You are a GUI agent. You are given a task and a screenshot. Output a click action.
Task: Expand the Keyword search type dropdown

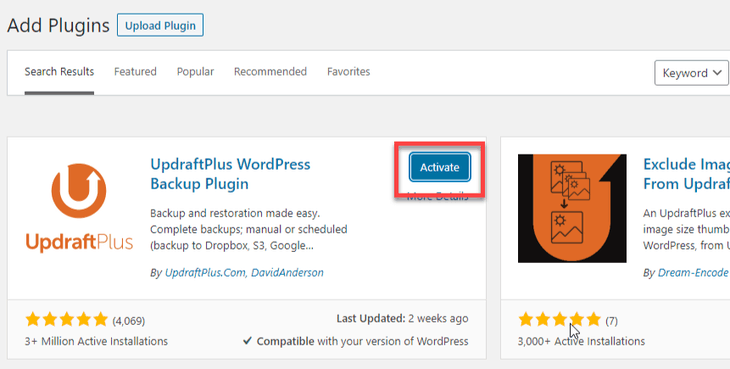pyautogui.click(x=691, y=73)
